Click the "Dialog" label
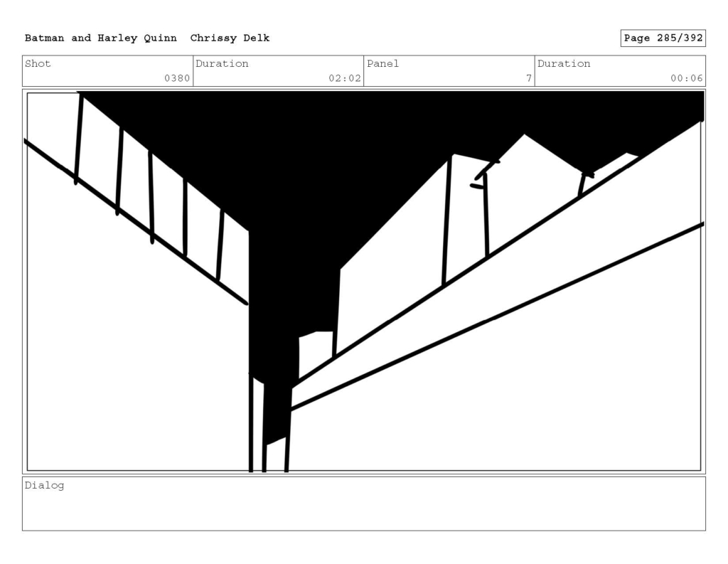This screenshot has height=564, width=728. point(45,486)
